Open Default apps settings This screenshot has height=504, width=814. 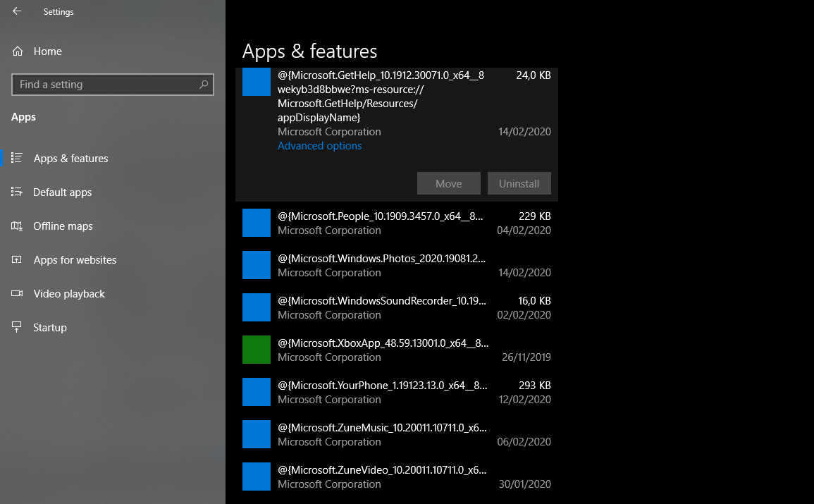62,192
